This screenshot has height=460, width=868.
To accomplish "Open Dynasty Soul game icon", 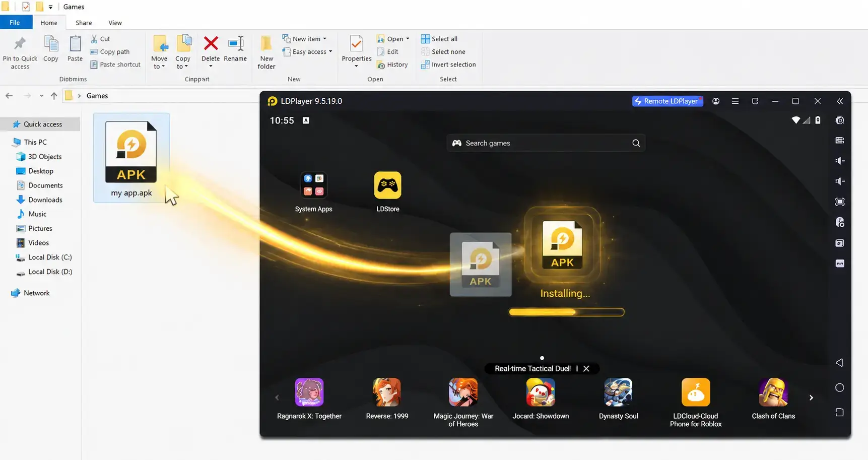I will 618,392.
